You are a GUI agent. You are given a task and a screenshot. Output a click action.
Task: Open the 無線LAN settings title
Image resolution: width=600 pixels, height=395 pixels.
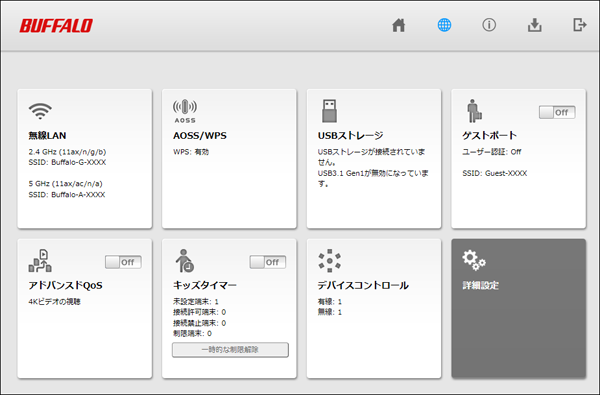click(x=47, y=135)
